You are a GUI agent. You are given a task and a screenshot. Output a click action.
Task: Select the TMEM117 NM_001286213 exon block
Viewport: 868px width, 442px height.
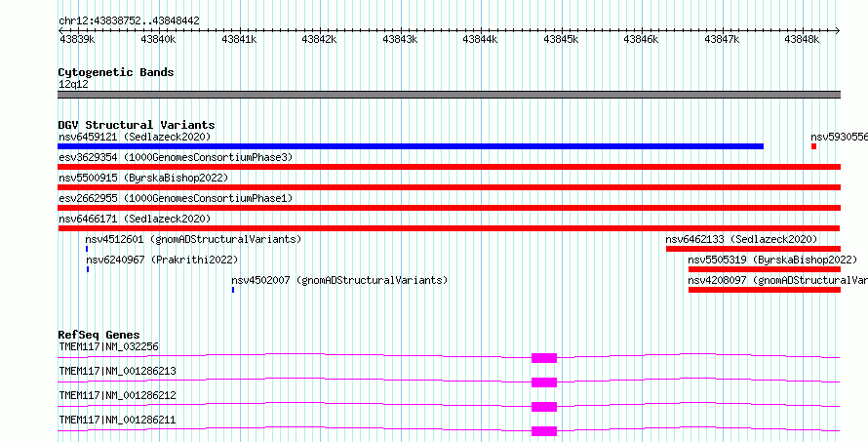pyautogui.click(x=544, y=382)
